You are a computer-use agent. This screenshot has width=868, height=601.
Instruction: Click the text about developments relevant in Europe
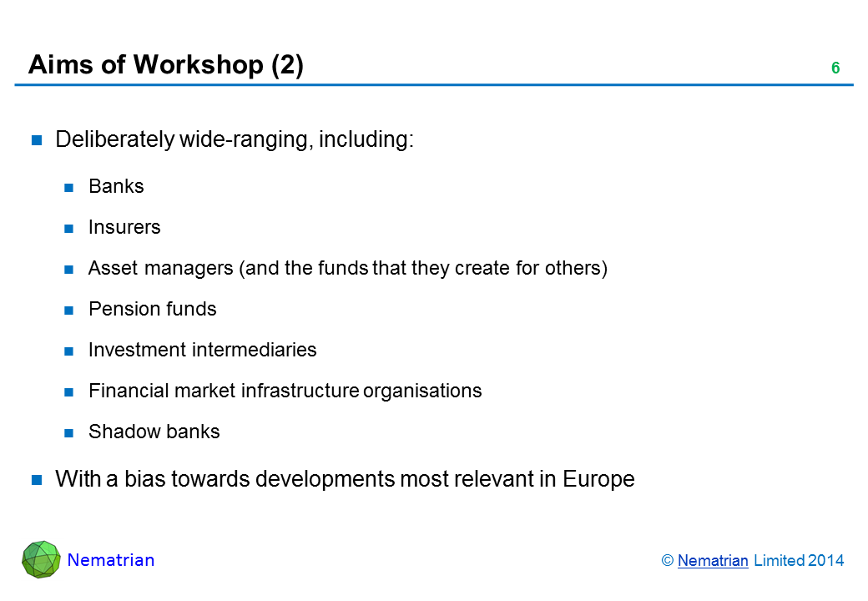tap(344, 479)
